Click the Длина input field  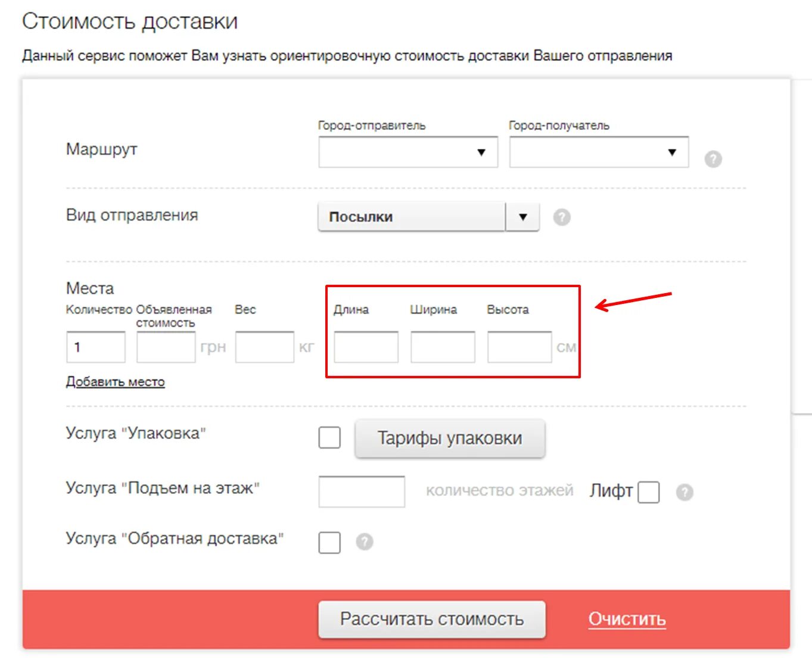click(366, 347)
